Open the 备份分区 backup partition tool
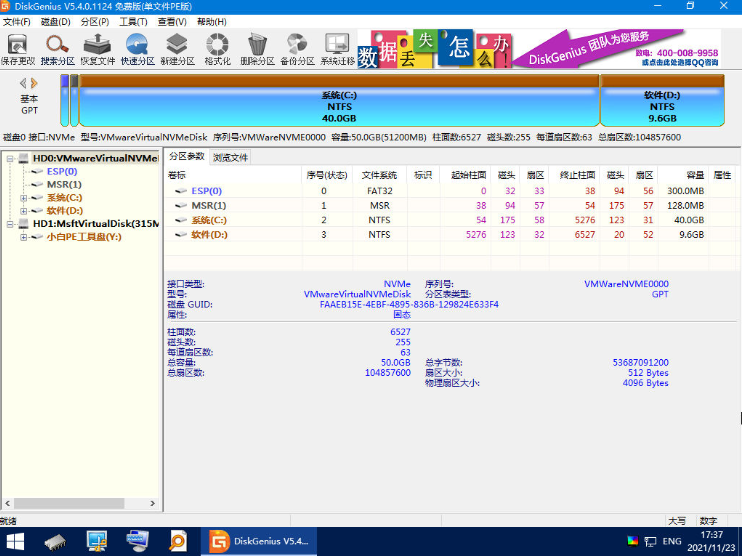 (x=297, y=49)
